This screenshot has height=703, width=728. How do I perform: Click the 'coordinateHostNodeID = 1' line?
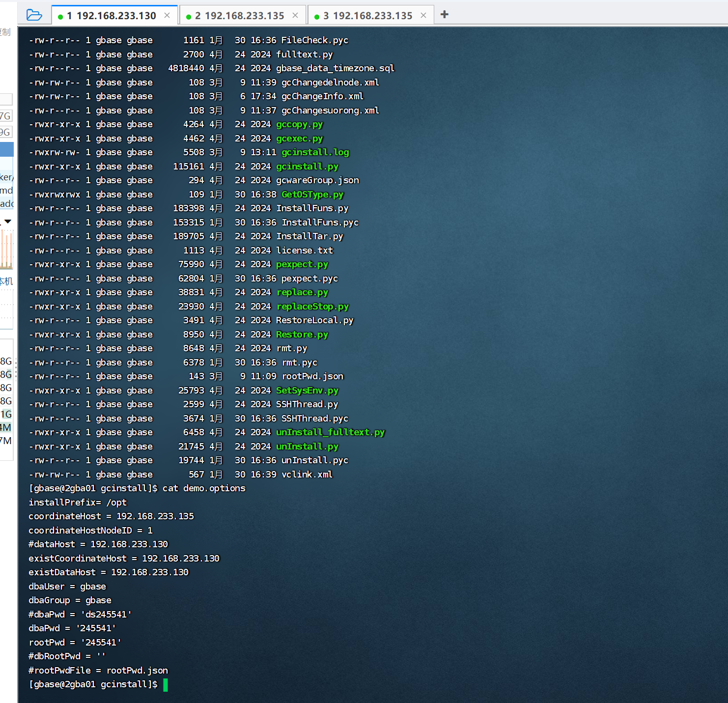pyautogui.click(x=90, y=531)
